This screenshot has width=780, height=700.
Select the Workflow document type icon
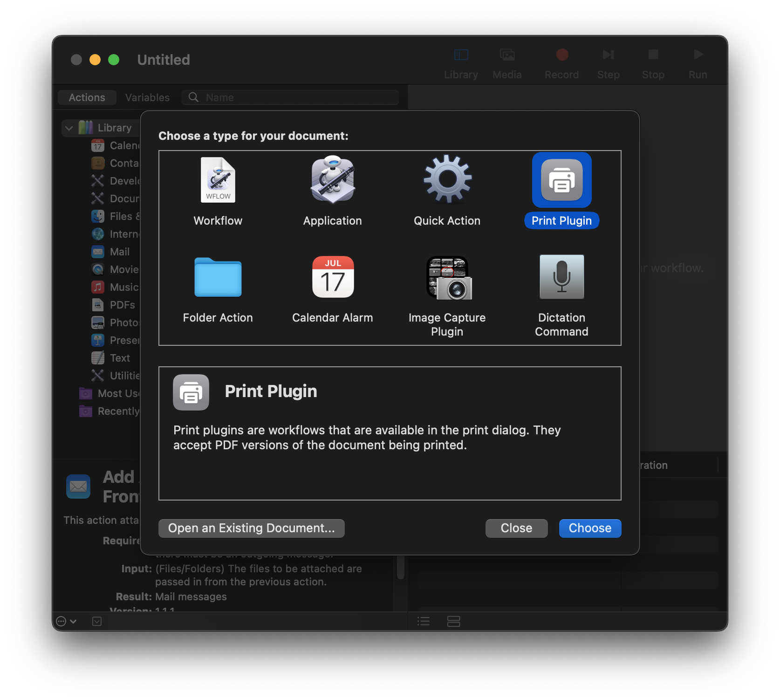tap(218, 180)
